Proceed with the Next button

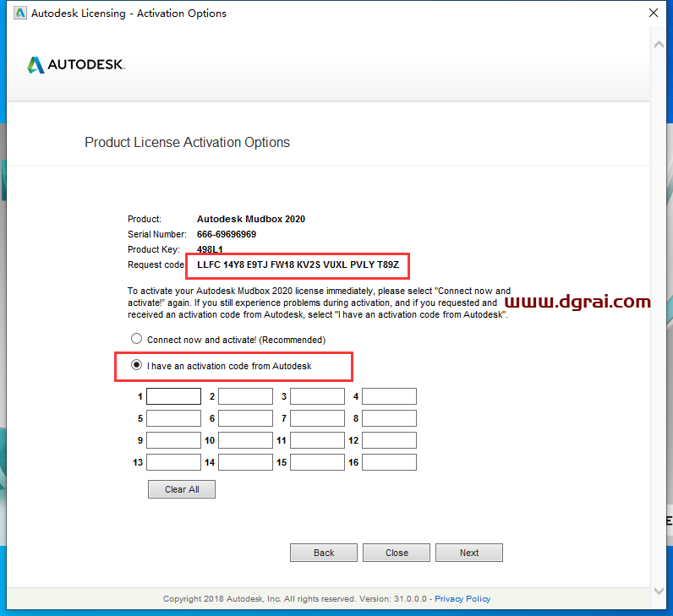pyautogui.click(x=469, y=553)
